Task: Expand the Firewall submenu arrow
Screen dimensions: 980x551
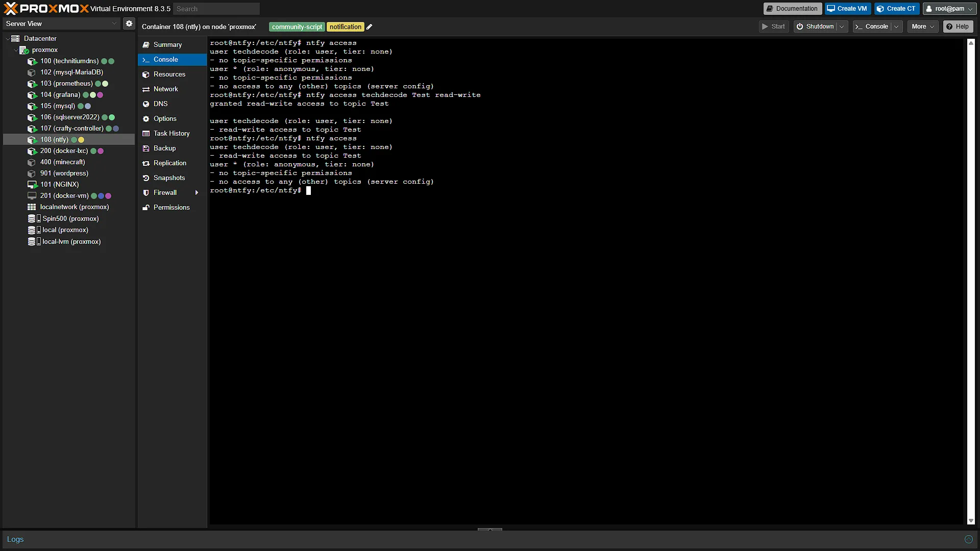Action: [197, 193]
